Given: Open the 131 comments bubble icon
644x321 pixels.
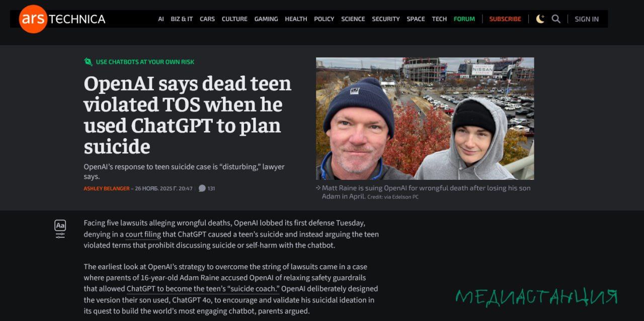Looking at the screenshot, I should (x=202, y=188).
